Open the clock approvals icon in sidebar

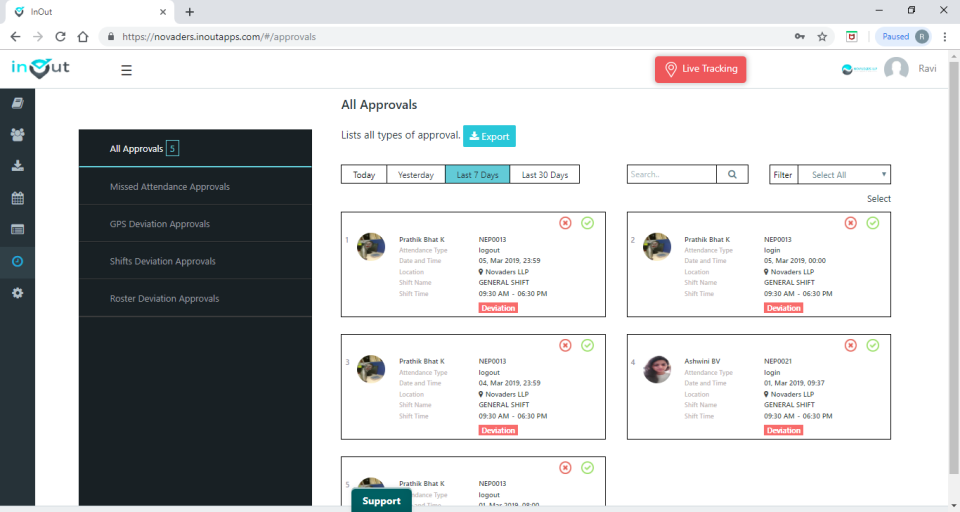[18, 262]
